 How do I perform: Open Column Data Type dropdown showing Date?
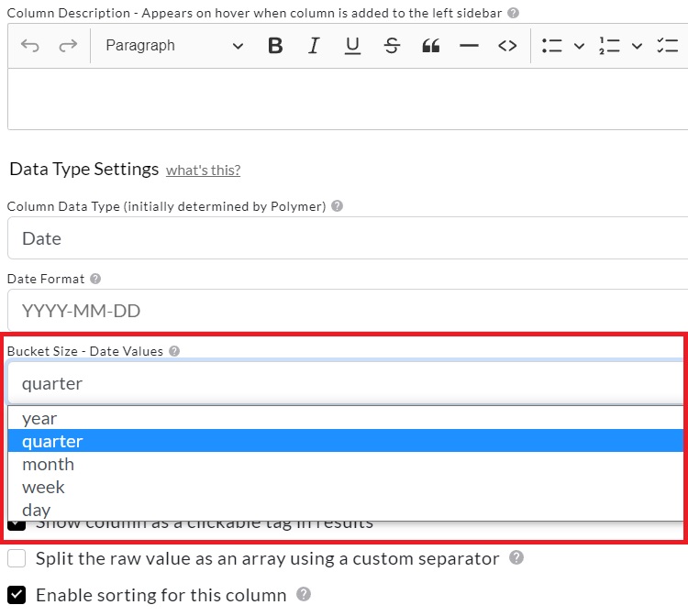pos(348,238)
